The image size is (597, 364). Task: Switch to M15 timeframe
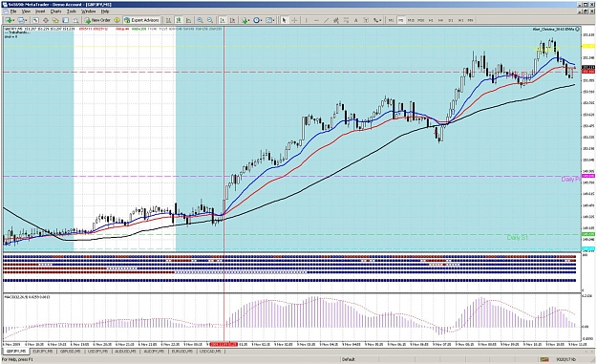coord(411,20)
